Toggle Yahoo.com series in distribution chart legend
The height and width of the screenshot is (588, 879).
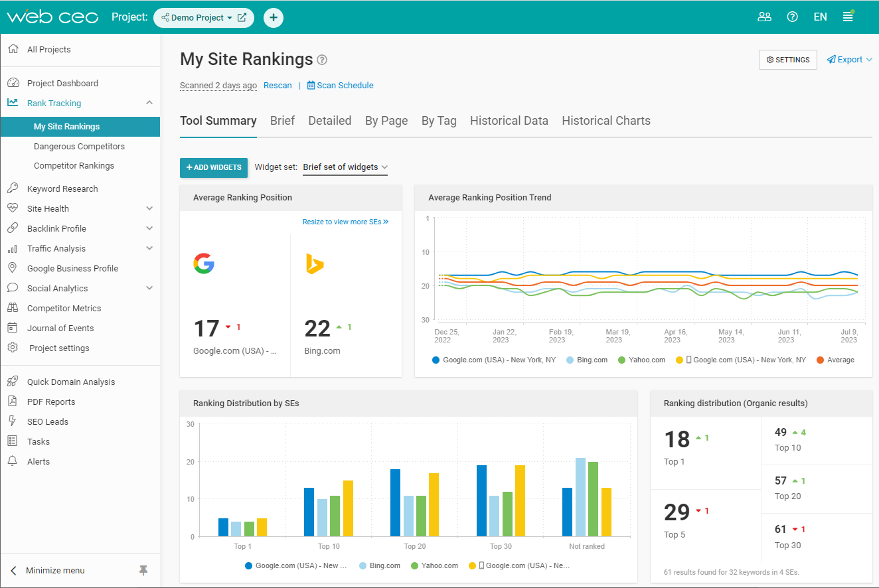click(x=434, y=565)
